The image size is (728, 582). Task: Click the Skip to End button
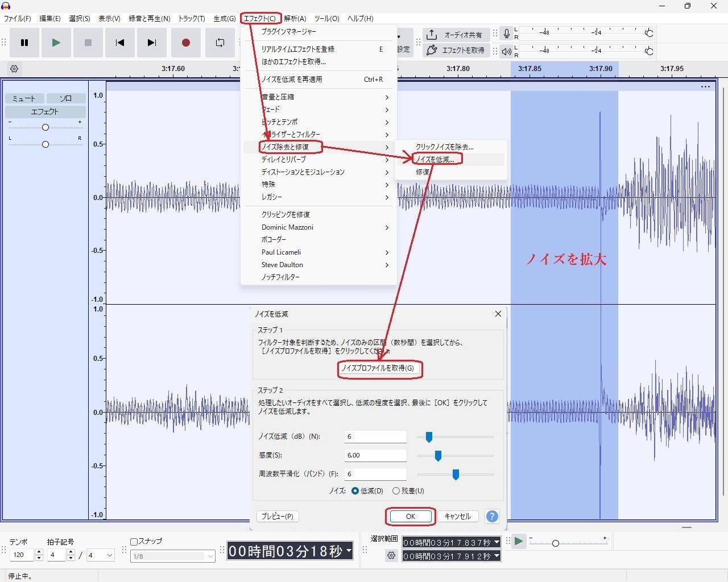tap(151, 43)
